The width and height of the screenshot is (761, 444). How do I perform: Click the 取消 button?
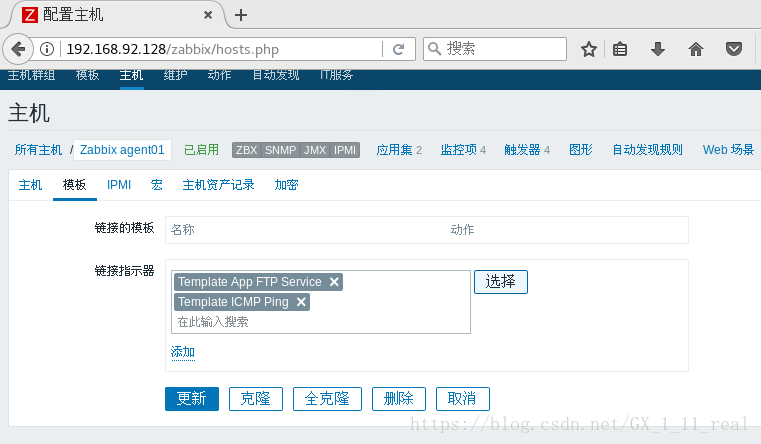click(x=463, y=399)
